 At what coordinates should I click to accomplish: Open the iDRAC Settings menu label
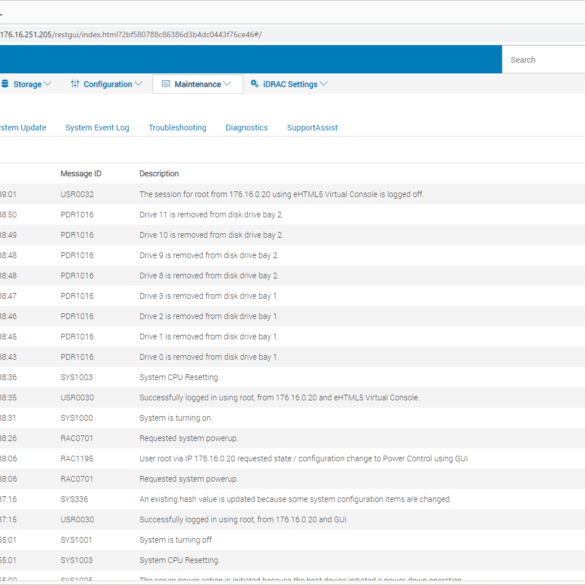pos(290,84)
